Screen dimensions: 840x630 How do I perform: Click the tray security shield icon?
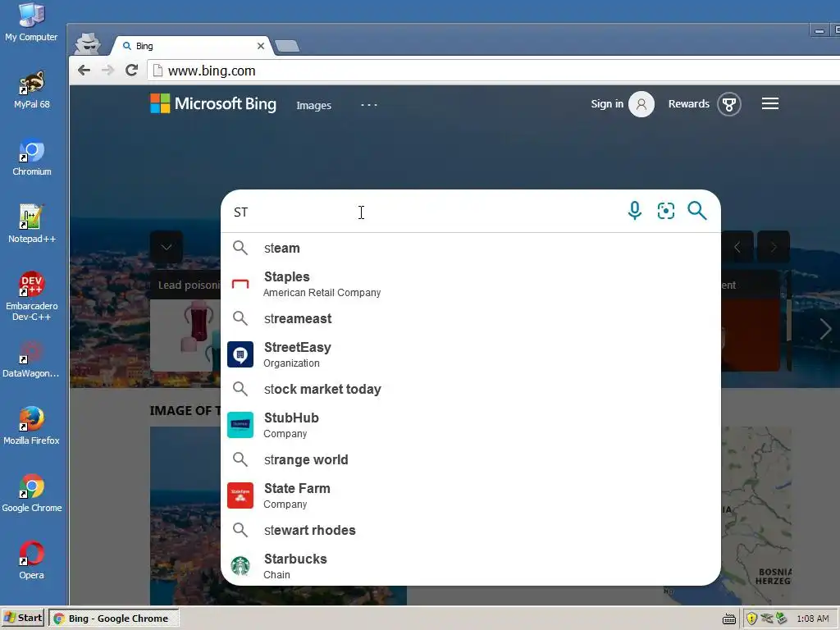click(x=751, y=619)
